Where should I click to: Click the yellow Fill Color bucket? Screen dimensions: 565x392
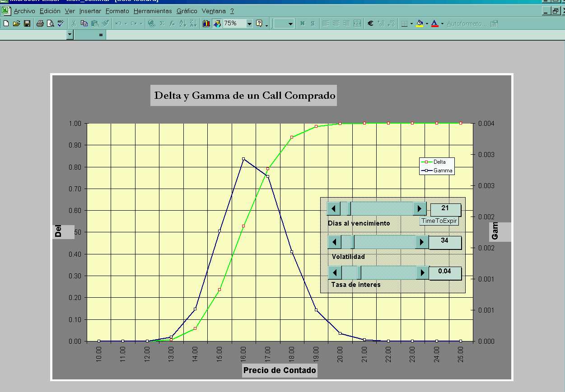tap(420, 23)
